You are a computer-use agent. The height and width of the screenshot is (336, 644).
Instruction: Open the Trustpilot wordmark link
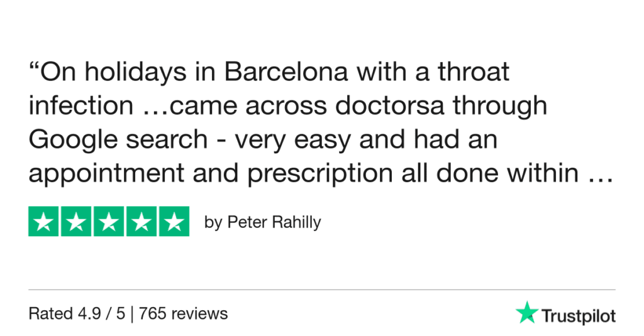[x=578, y=315]
